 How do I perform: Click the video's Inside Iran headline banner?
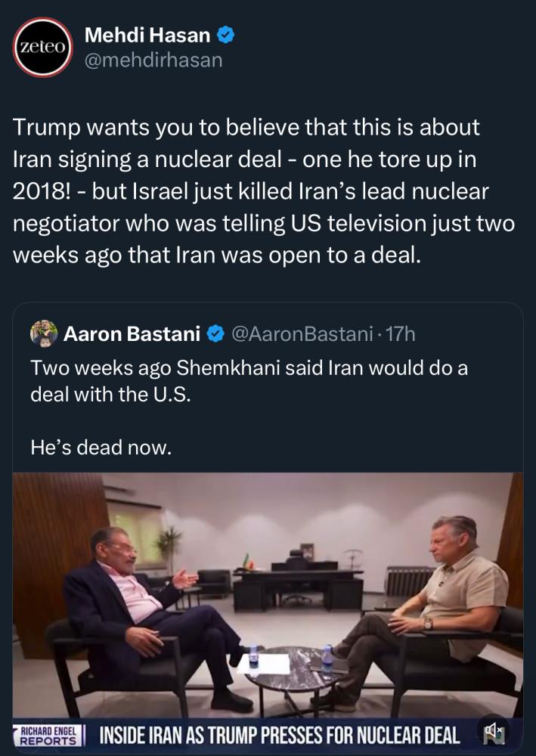(x=280, y=736)
